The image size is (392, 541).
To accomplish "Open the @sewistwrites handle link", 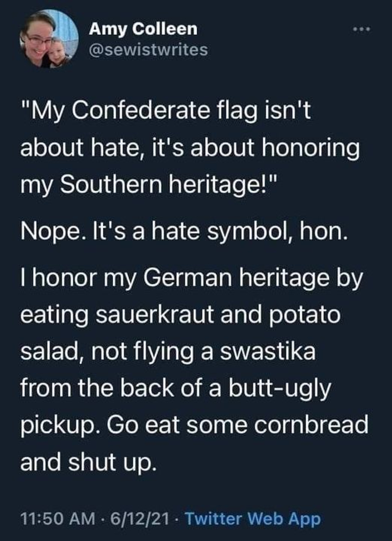I will pos(148,50).
